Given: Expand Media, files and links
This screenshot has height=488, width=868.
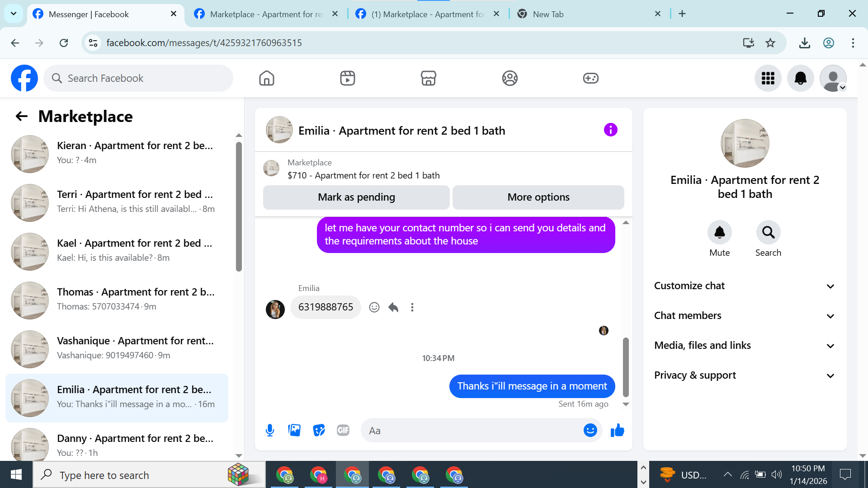Looking at the screenshot, I should pyautogui.click(x=745, y=346).
